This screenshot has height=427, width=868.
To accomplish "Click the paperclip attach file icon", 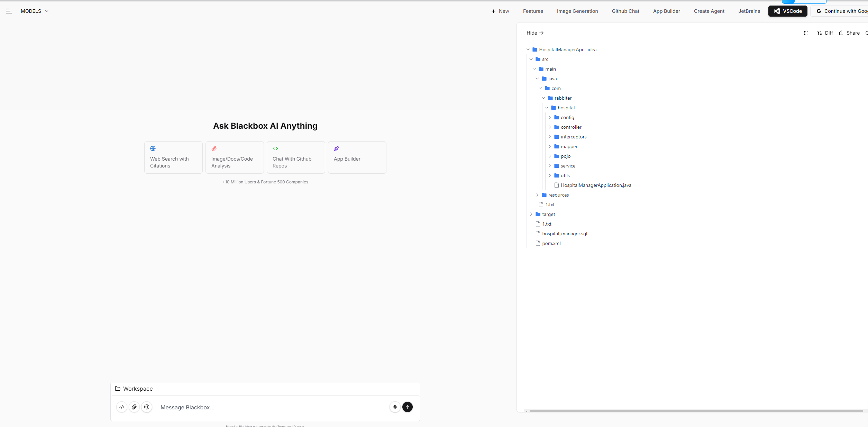I will [x=134, y=407].
